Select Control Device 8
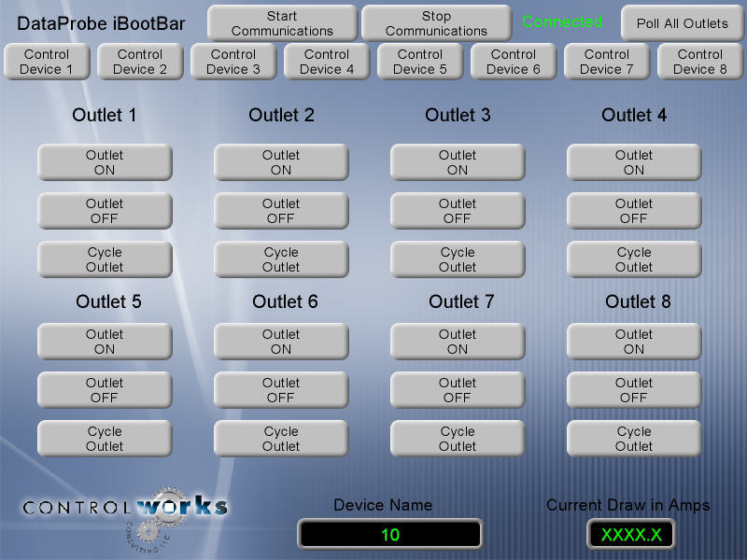This screenshot has width=747, height=560. point(699,62)
